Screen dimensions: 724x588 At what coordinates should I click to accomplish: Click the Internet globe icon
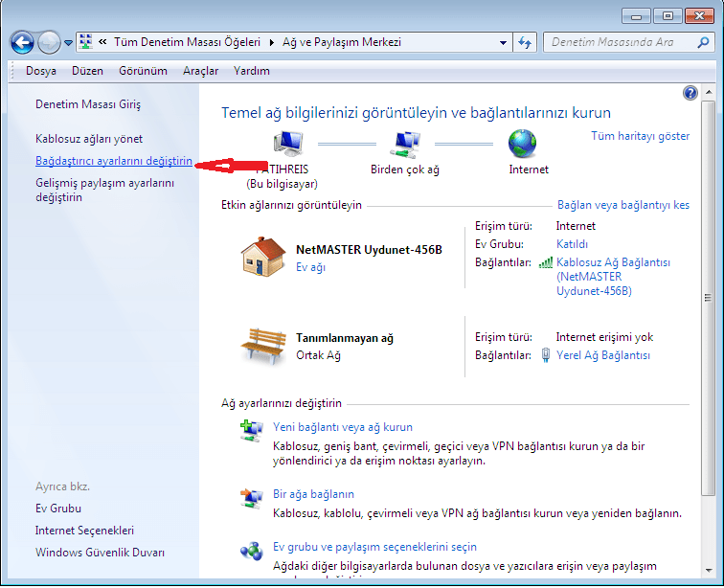pos(523,144)
